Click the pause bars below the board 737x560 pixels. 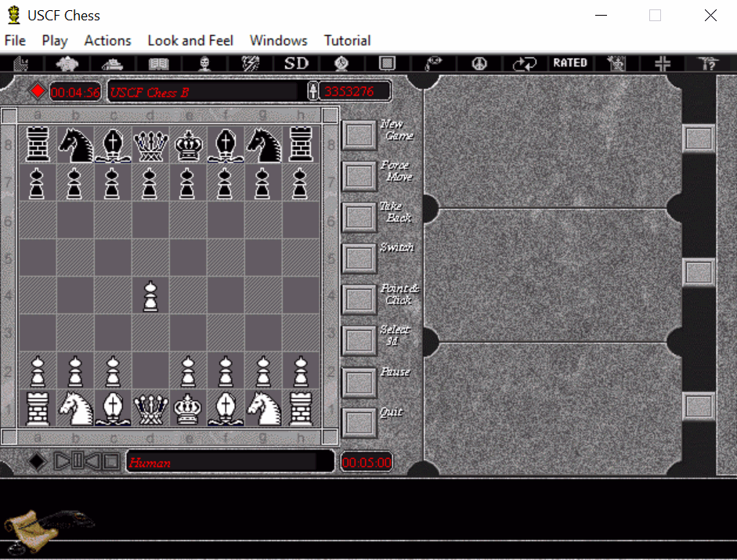pyautogui.click(x=78, y=461)
